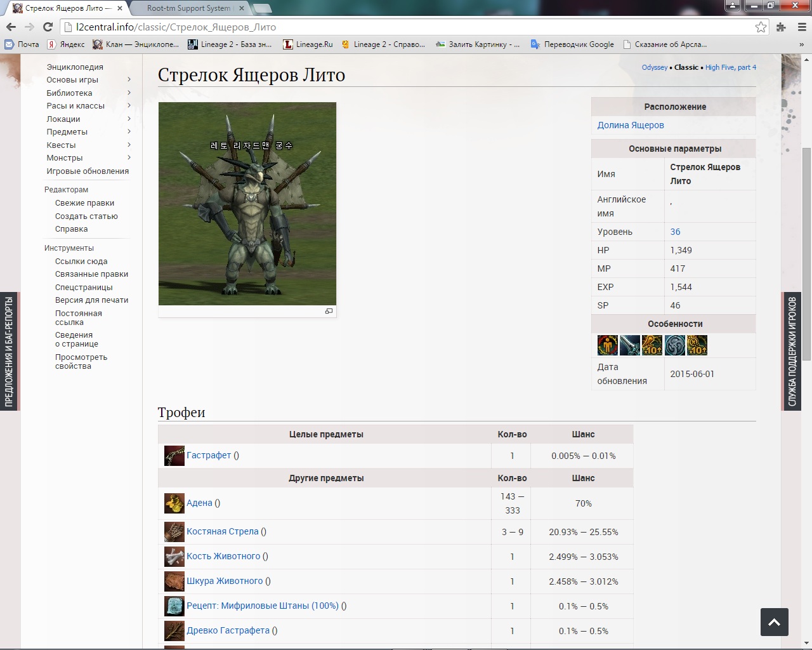Image resolution: width=812 pixels, height=650 pixels.
Task: Click the third Особенности skill icon
Action: tap(652, 345)
